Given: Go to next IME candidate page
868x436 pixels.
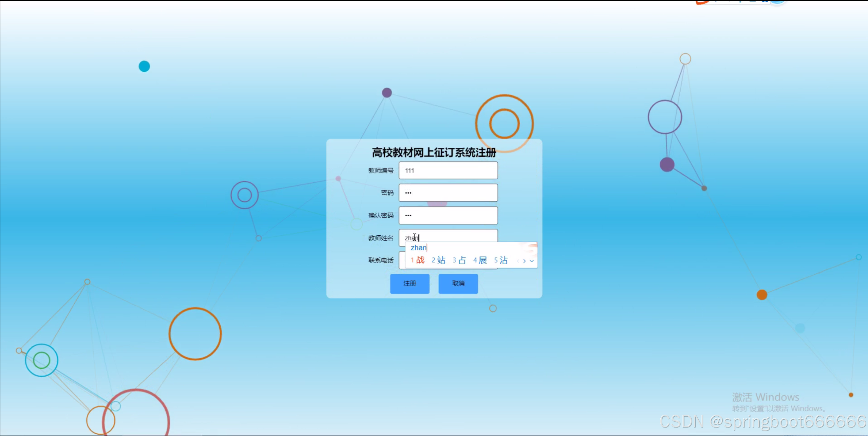Looking at the screenshot, I should tap(525, 261).
